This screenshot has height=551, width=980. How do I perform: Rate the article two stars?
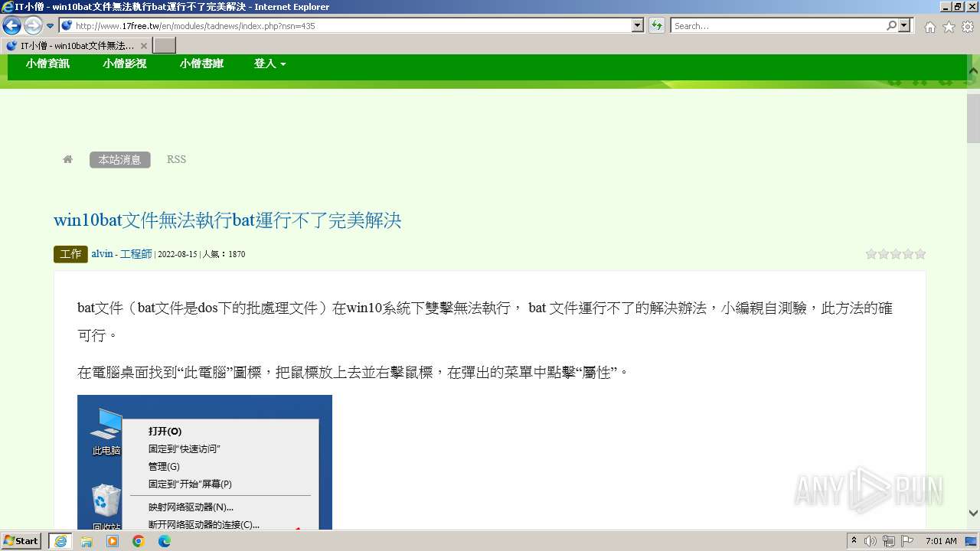(884, 254)
